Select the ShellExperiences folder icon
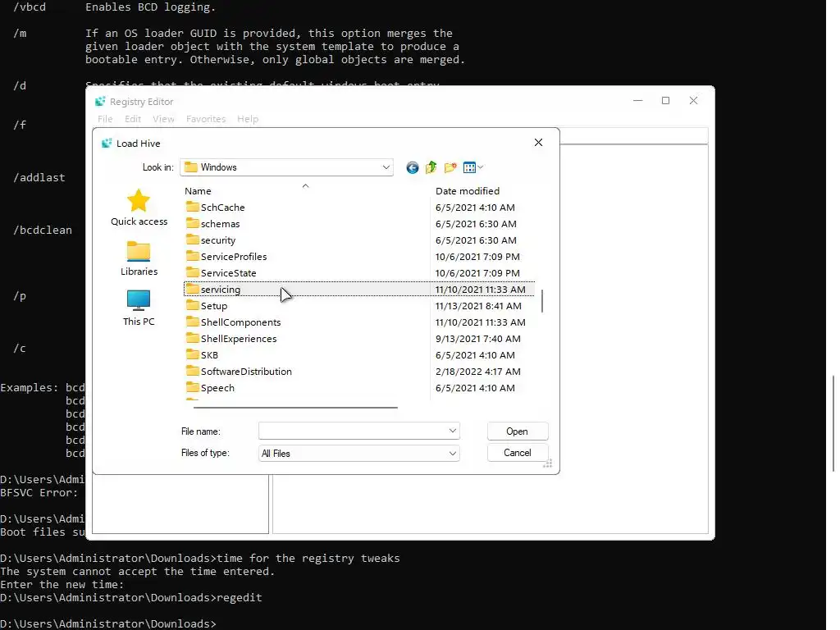 click(192, 338)
